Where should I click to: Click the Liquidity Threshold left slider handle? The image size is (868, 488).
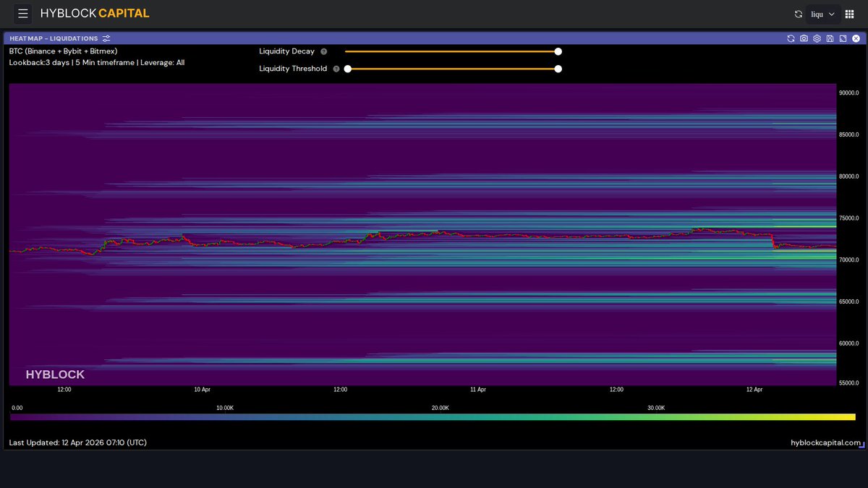coord(348,69)
